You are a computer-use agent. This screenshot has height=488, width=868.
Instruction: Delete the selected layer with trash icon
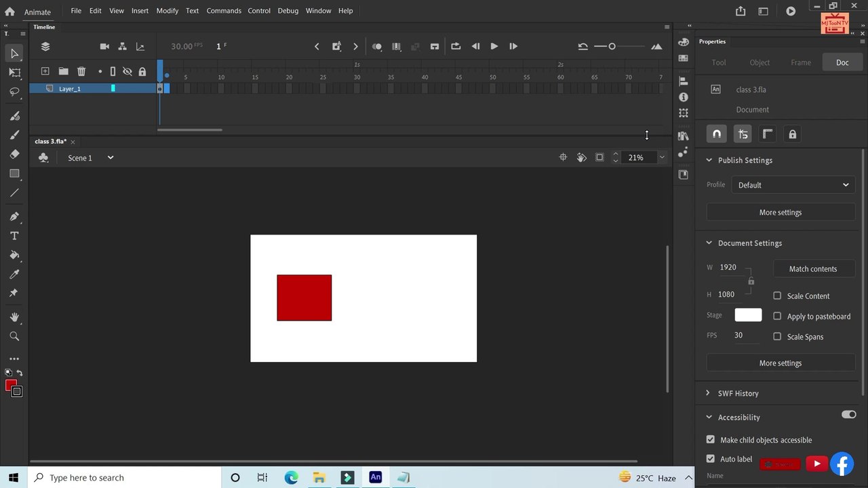pyautogui.click(x=81, y=71)
